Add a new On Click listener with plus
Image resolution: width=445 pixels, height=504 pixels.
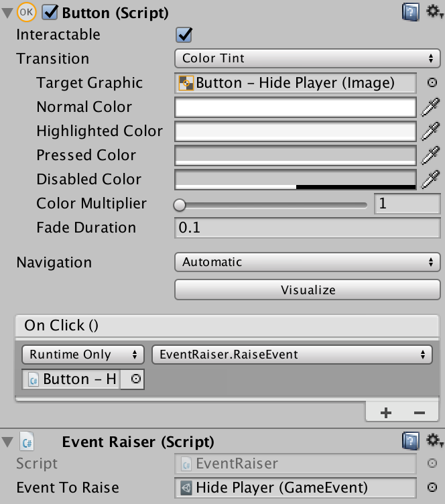386,413
